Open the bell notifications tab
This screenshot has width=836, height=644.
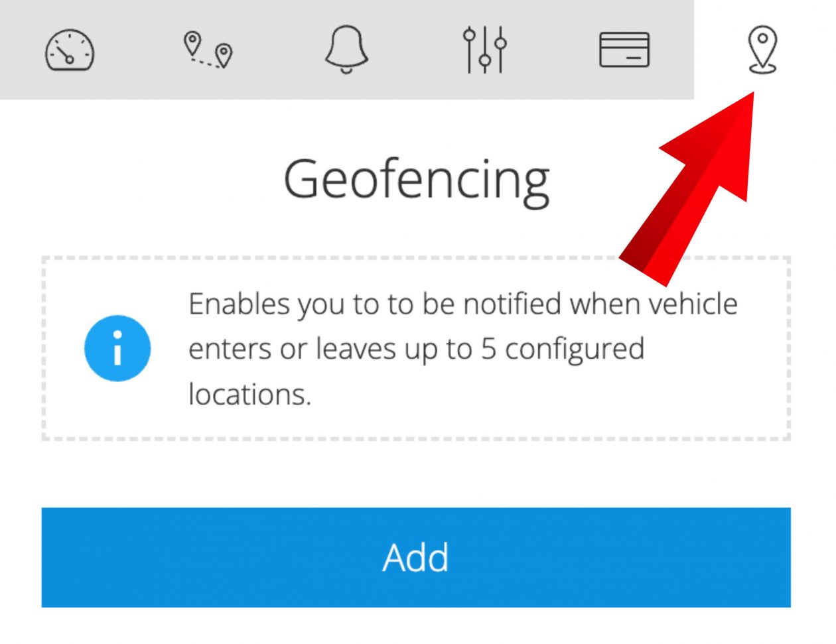click(x=346, y=50)
